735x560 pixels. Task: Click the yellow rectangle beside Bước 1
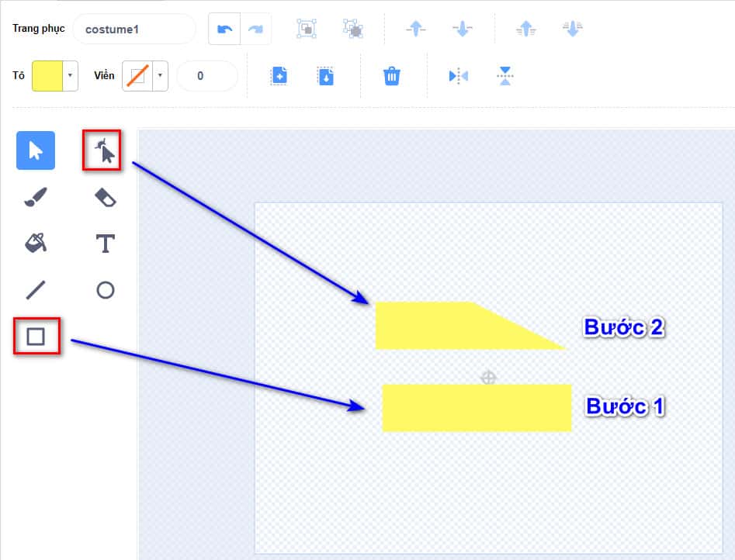[477, 408]
